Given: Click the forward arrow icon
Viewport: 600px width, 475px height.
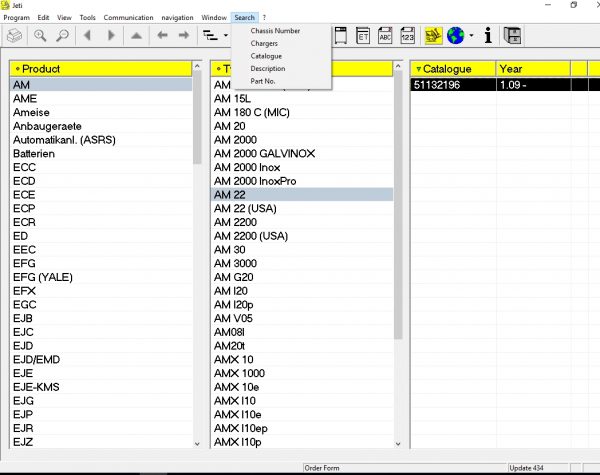Looking at the screenshot, I should (184, 36).
